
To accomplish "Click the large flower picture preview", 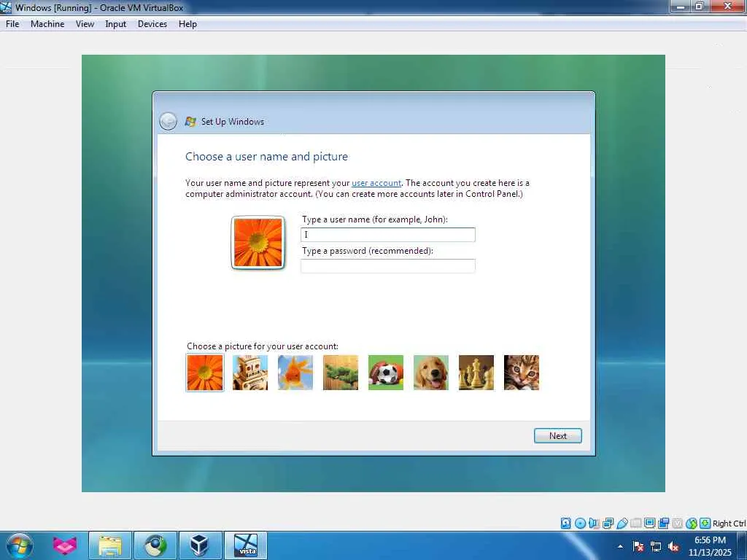I will [x=258, y=242].
